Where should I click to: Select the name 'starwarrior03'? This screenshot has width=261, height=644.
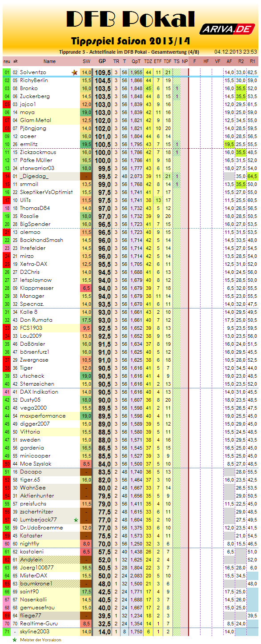(x=37, y=168)
